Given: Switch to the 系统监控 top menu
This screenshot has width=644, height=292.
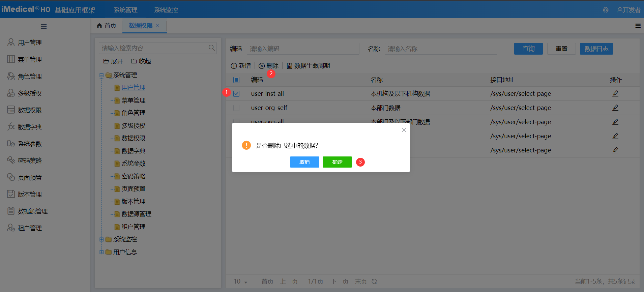Looking at the screenshot, I should coord(166,10).
